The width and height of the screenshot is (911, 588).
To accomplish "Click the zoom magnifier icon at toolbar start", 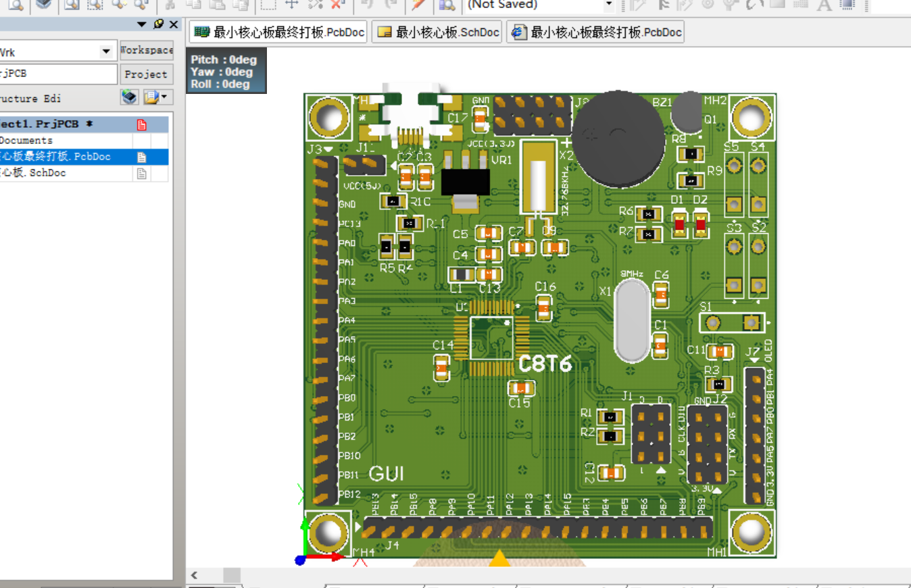I will pyautogui.click(x=15, y=5).
